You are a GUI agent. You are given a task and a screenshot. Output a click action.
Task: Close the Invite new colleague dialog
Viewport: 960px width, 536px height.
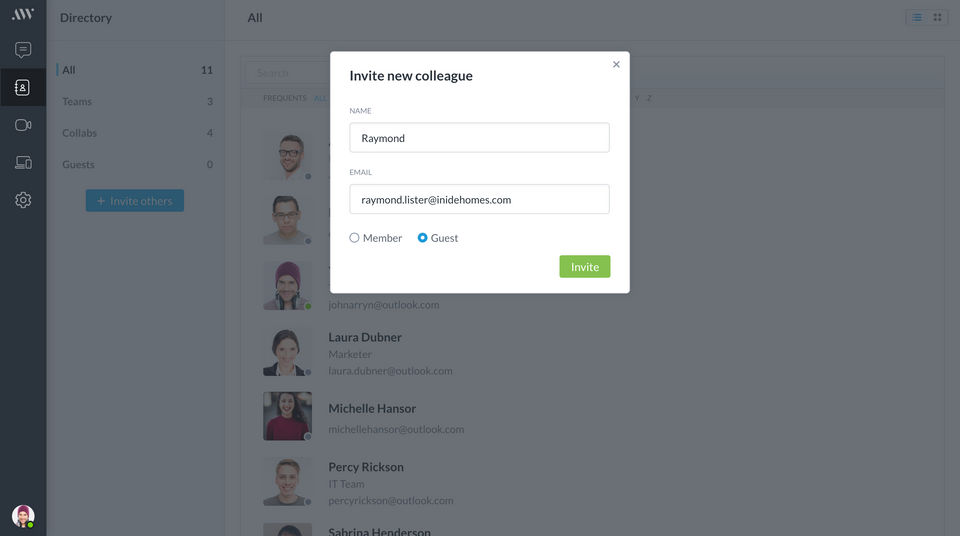tap(616, 64)
